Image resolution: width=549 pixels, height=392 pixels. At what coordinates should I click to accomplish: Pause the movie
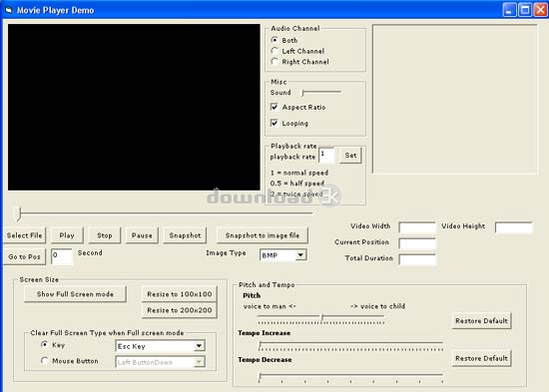142,235
